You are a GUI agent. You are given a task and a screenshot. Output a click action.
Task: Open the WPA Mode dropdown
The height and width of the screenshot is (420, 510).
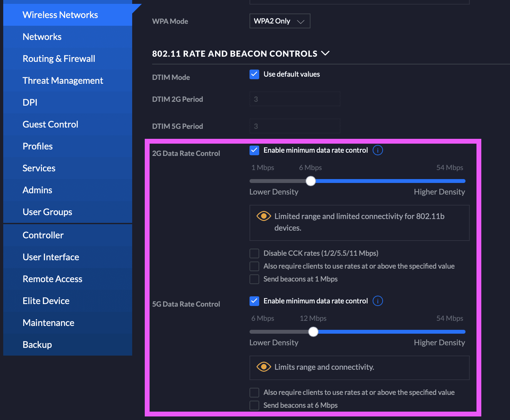pos(280,21)
